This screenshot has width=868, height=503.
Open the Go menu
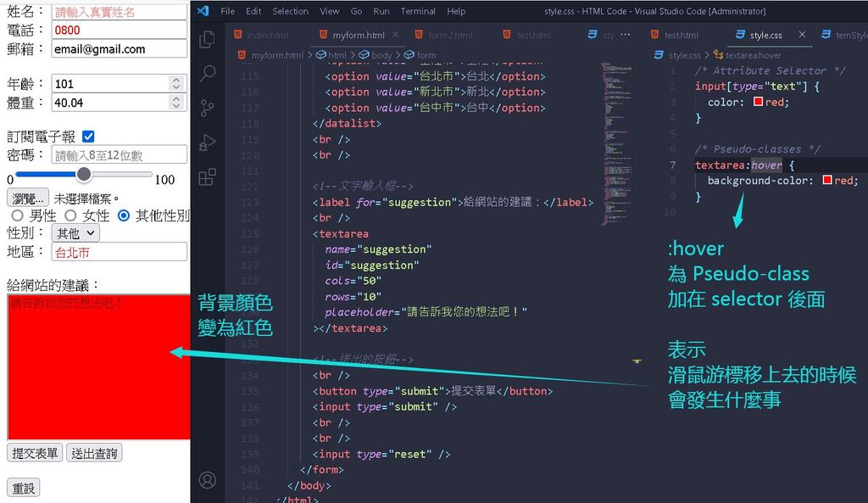pos(357,11)
